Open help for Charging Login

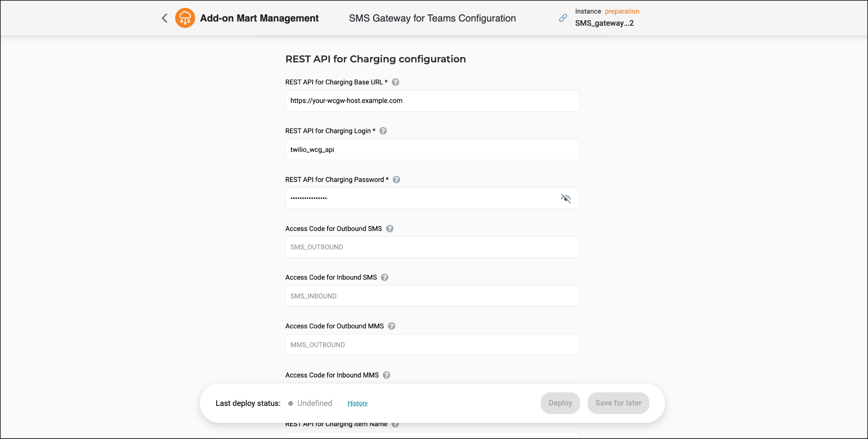click(383, 131)
